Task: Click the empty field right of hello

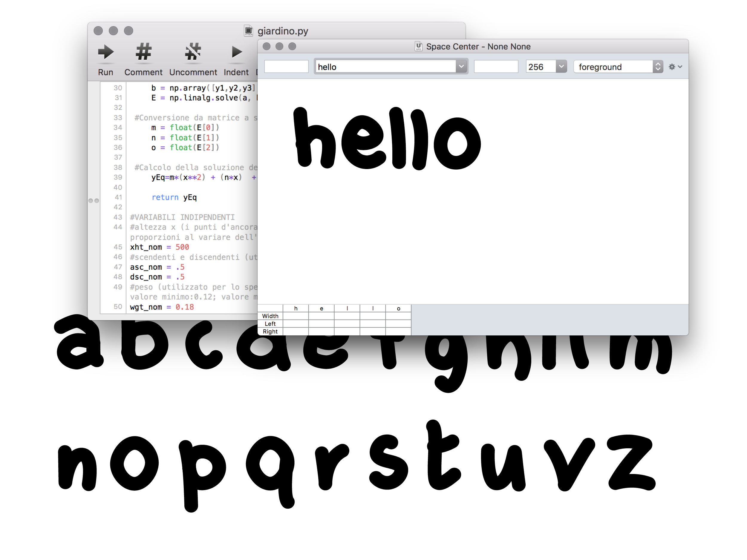Action: coord(496,67)
